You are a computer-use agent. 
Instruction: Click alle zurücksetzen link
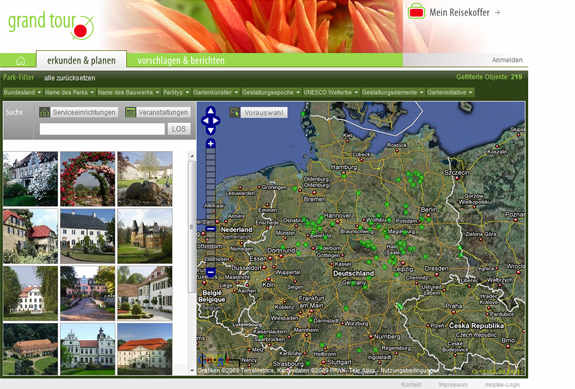69,78
